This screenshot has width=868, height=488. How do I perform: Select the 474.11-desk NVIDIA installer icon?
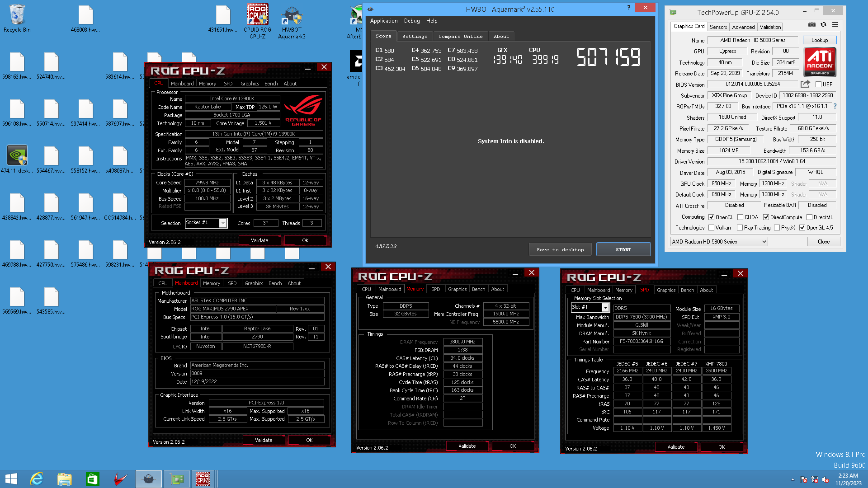click(x=17, y=159)
